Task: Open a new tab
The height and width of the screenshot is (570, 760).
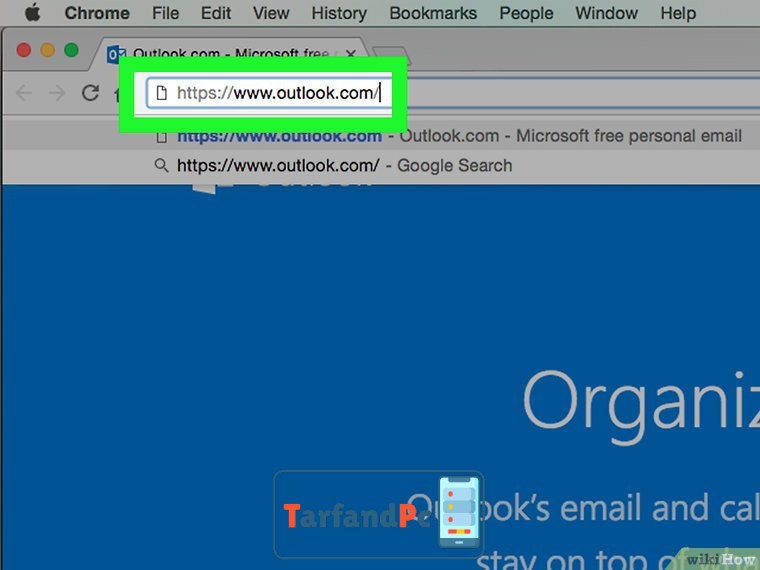Action: (392, 55)
